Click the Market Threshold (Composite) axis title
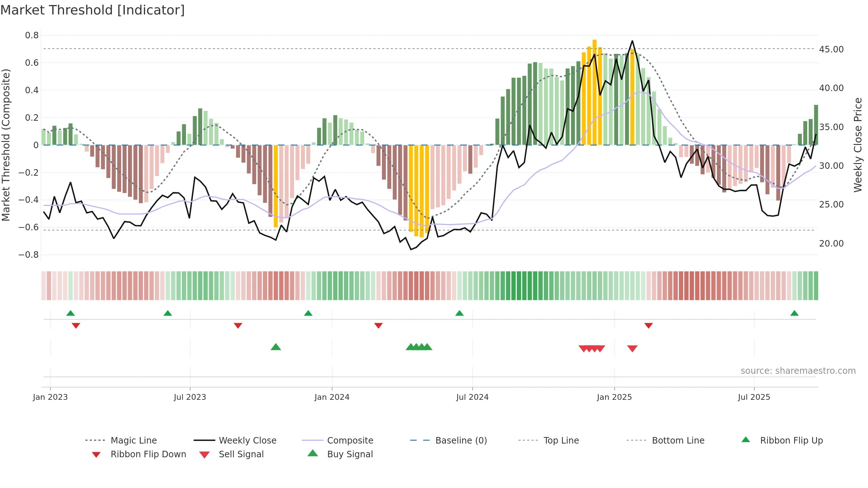 [6, 145]
